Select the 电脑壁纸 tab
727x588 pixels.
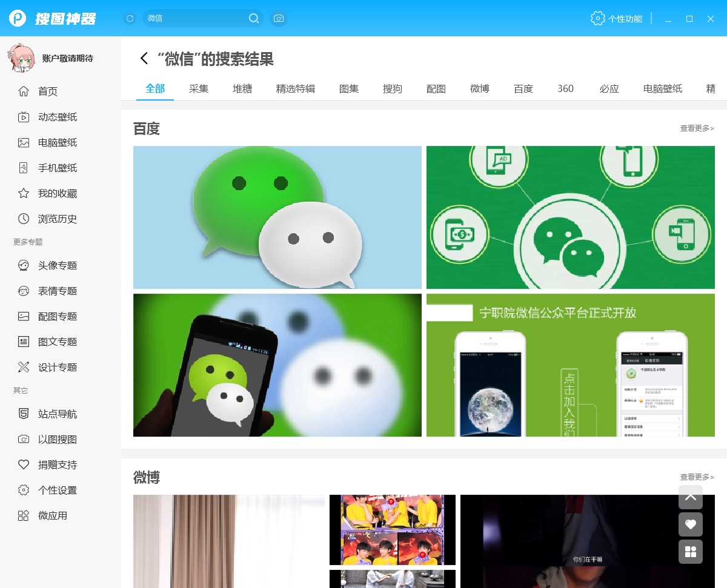point(663,88)
